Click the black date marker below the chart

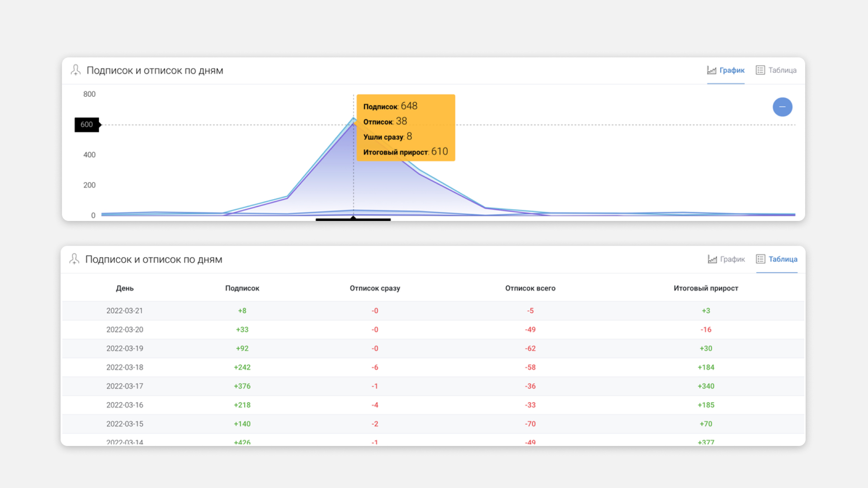point(353,219)
